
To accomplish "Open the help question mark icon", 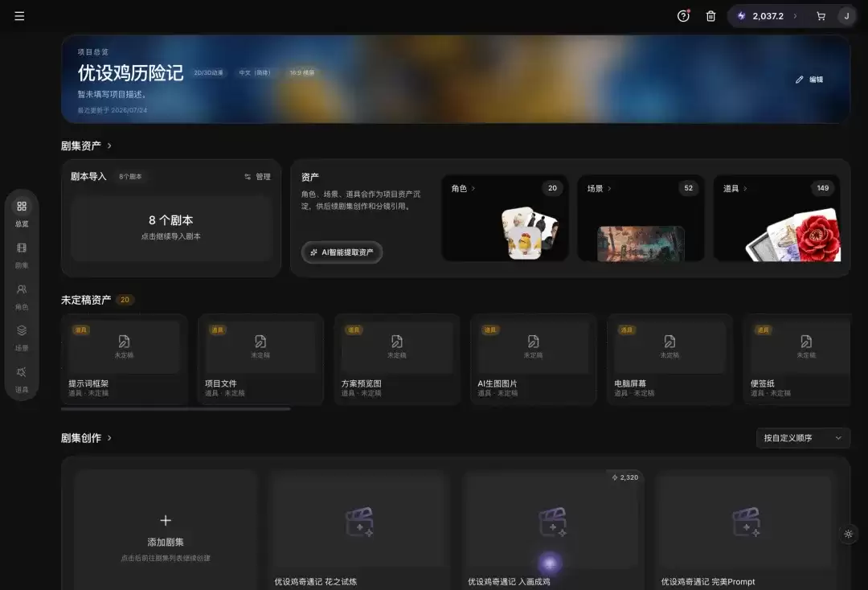I will [684, 16].
